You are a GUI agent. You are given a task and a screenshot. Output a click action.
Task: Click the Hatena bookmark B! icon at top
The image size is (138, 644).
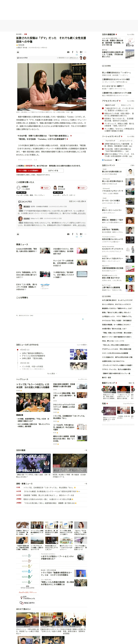(81, 52)
